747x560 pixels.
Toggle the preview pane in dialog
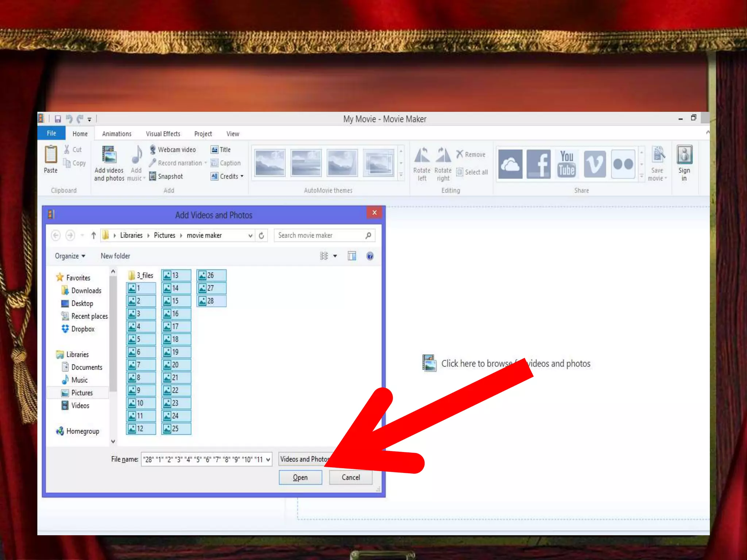(x=352, y=256)
